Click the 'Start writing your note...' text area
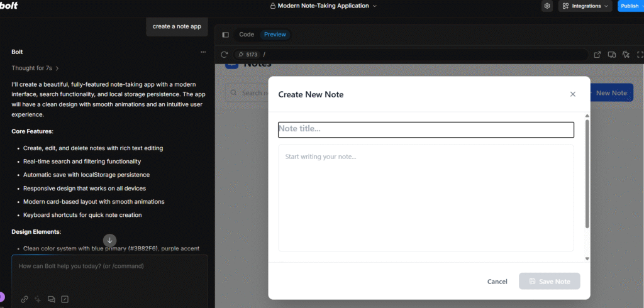Image resolution: width=644 pixels, height=308 pixels. point(426,197)
